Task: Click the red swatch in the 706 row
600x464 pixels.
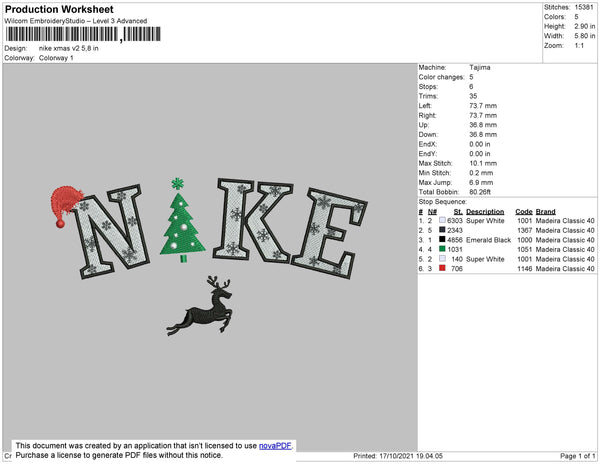Action: tap(442, 268)
